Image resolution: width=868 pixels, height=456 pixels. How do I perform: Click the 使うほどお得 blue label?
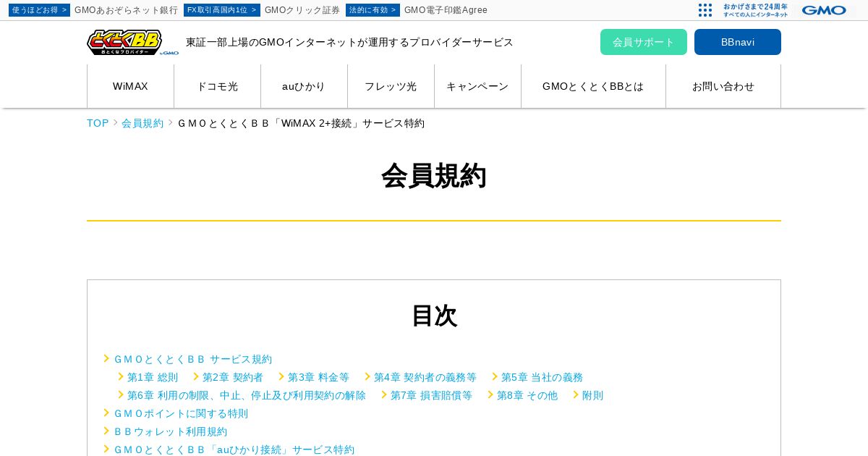click(39, 10)
